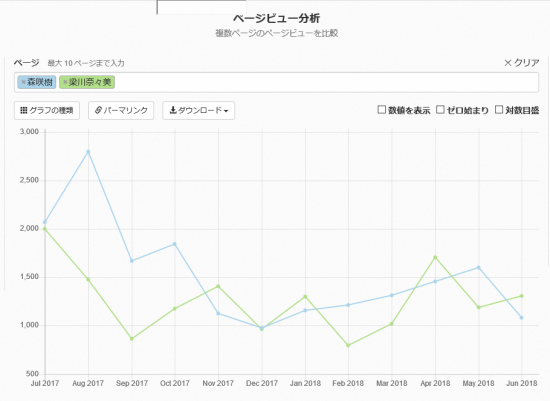Click the パーマリンク button
The image size is (550, 401).
(121, 111)
